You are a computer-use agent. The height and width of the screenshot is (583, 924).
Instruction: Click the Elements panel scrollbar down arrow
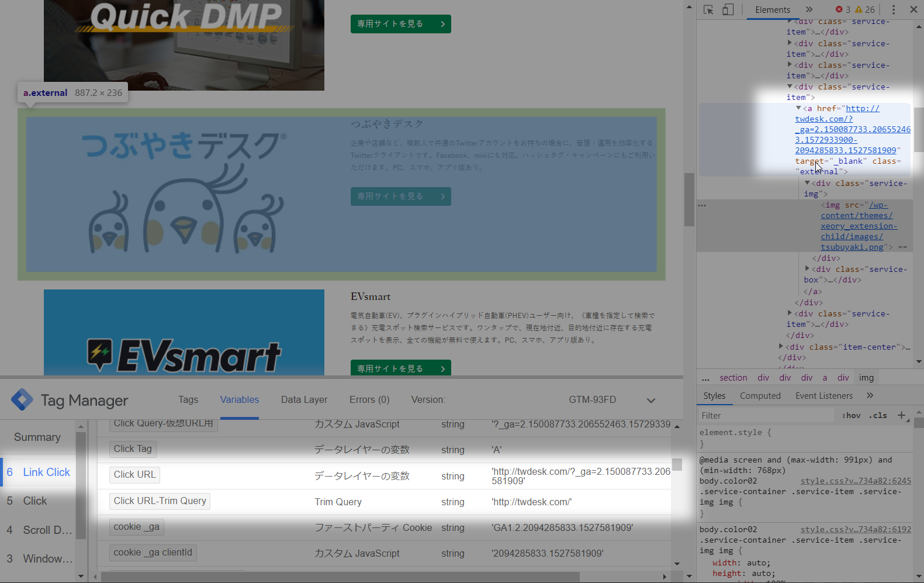click(x=919, y=362)
